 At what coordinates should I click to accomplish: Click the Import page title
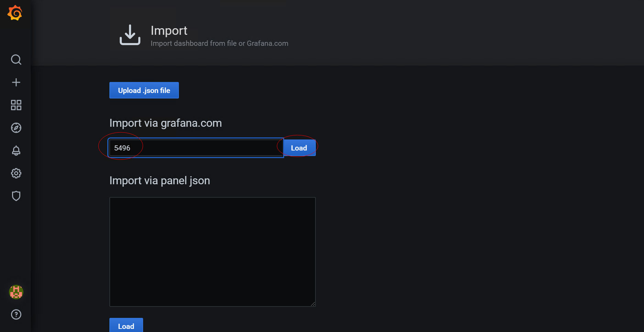169,31
